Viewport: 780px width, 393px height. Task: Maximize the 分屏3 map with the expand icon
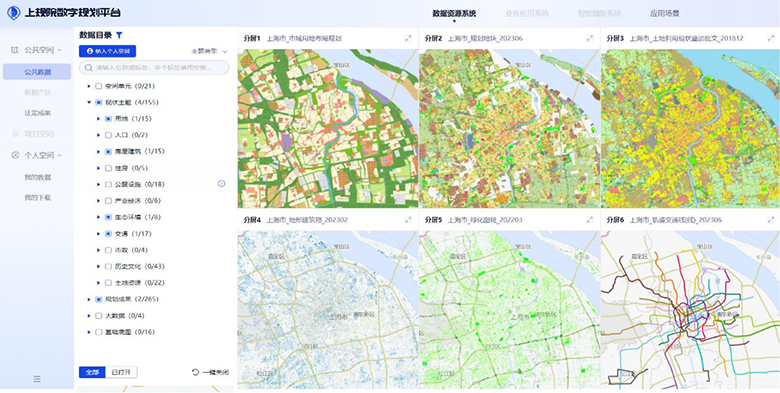tap(771, 38)
